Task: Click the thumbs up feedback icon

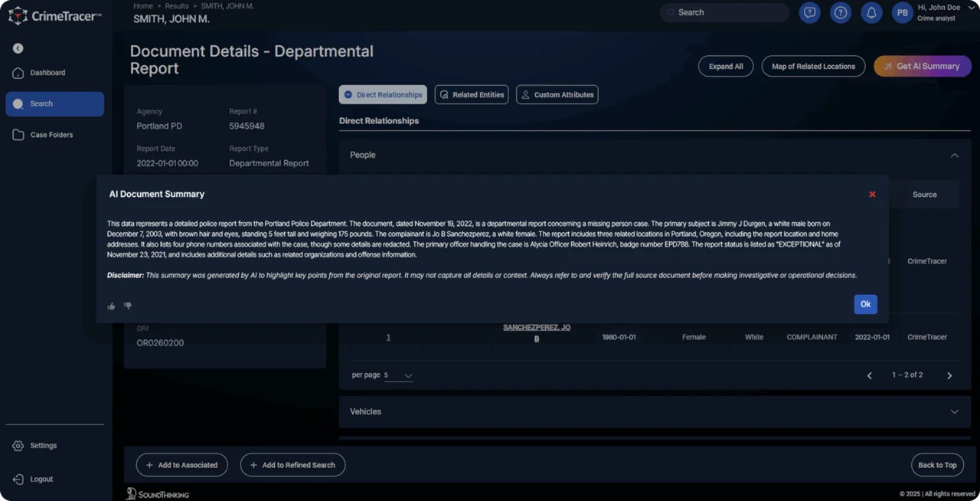Action: coord(112,306)
